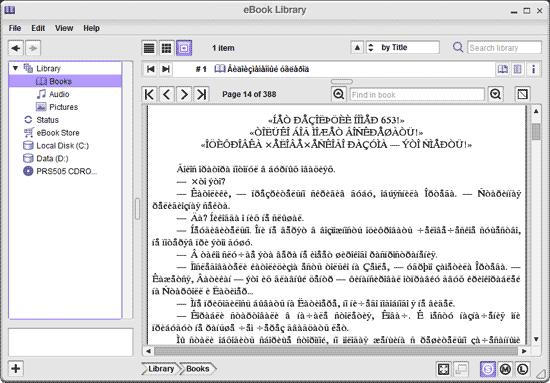Switch to thumbnail grid view
This screenshot has height=383, width=550.
click(166, 48)
